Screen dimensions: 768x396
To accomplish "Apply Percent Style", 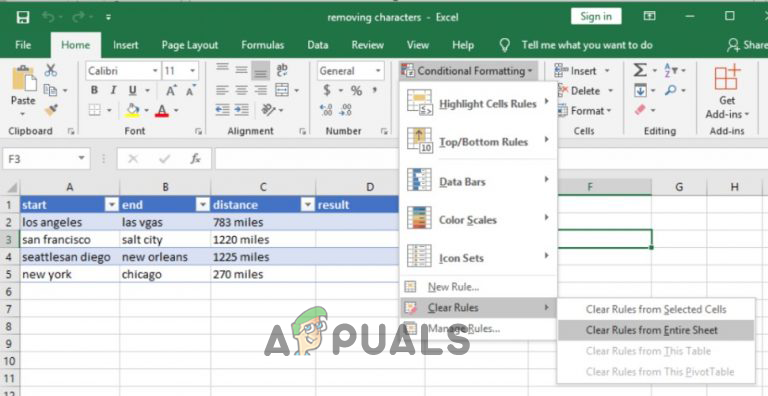I will 356,91.
